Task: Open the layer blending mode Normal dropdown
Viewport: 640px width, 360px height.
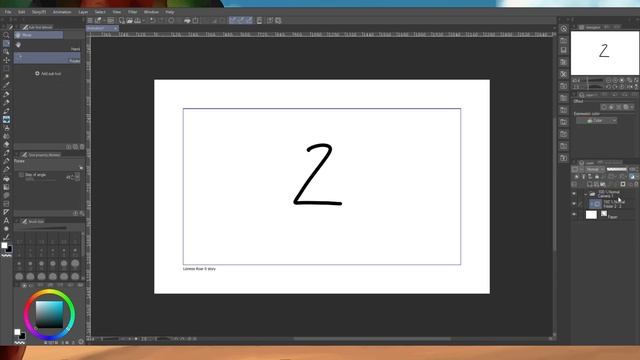Action: [595, 169]
